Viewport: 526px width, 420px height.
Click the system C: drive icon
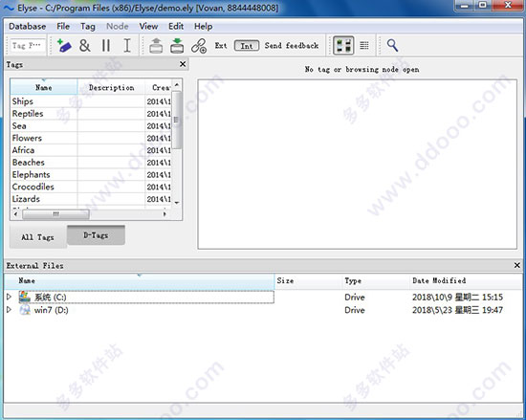[25, 297]
